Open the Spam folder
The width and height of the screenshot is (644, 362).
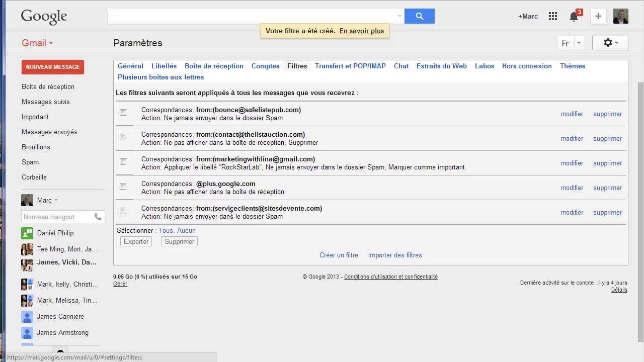[30, 162]
